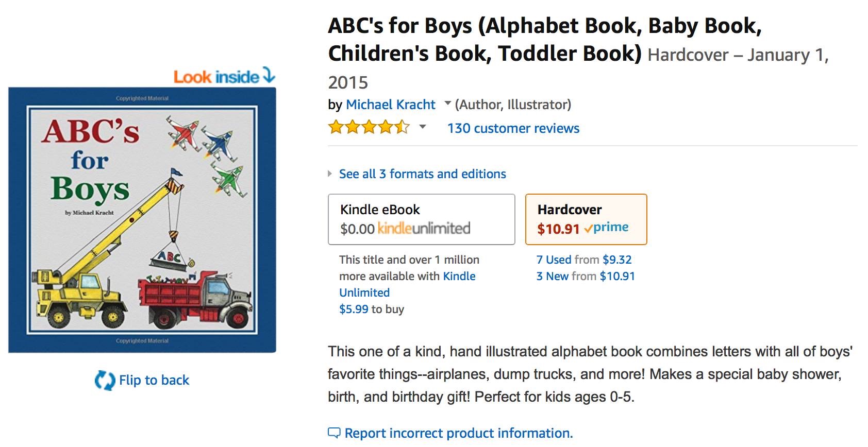Click the Flip to back text link
The height and width of the screenshot is (447, 868).
[x=154, y=380]
